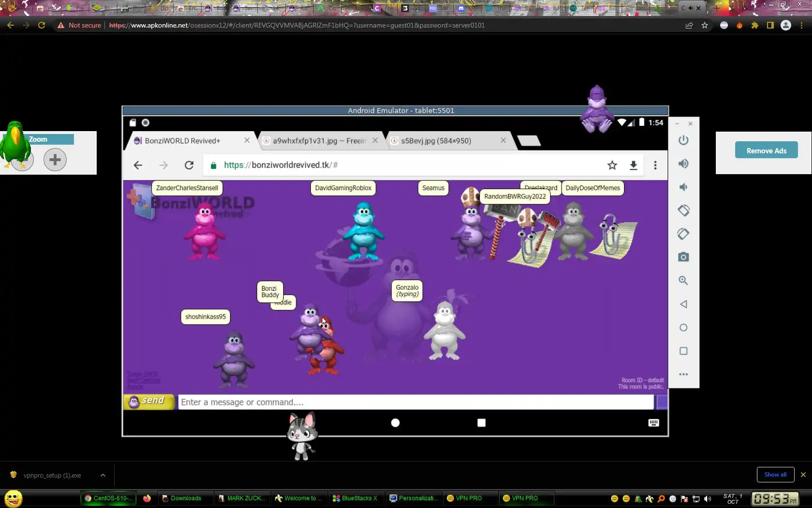The width and height of the screenshot is (812, 508).
Task: Click the white Bonzi character
Action: tap(444, 330)
